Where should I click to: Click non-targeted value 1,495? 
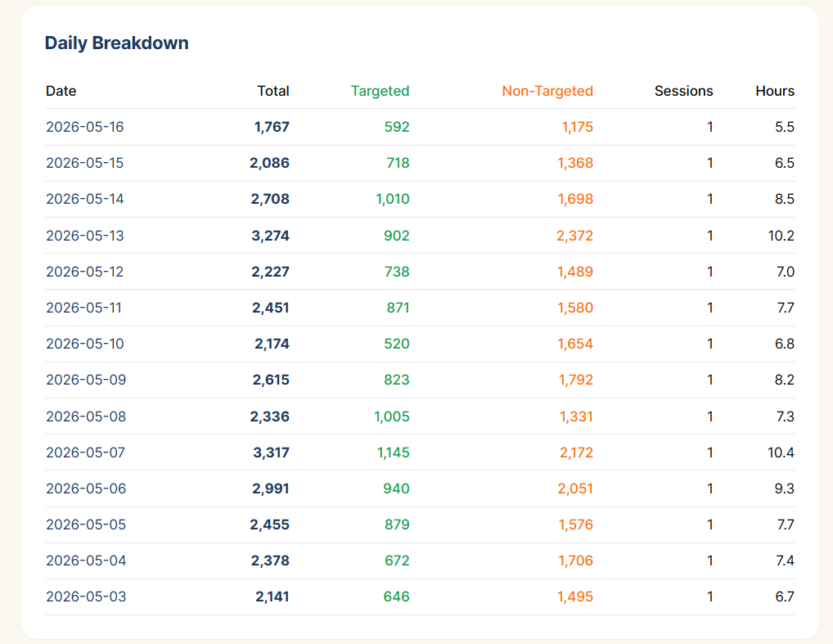575,597
